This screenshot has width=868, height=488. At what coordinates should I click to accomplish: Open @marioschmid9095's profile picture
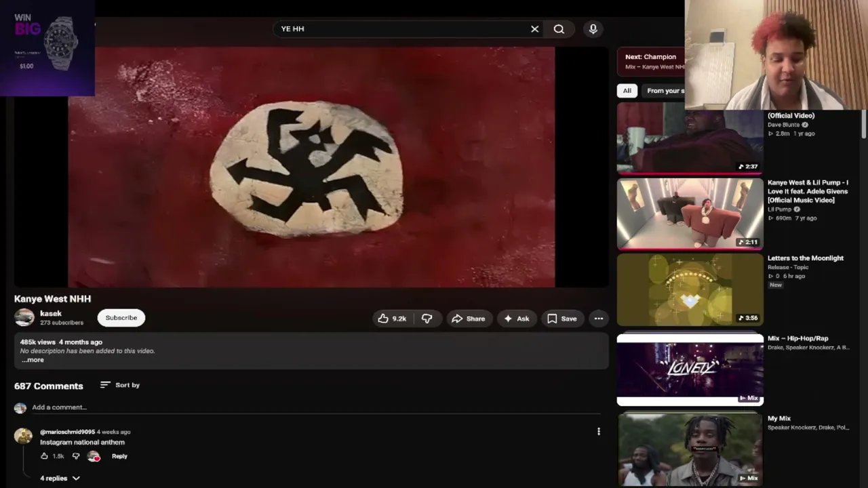tap(23, 436)
